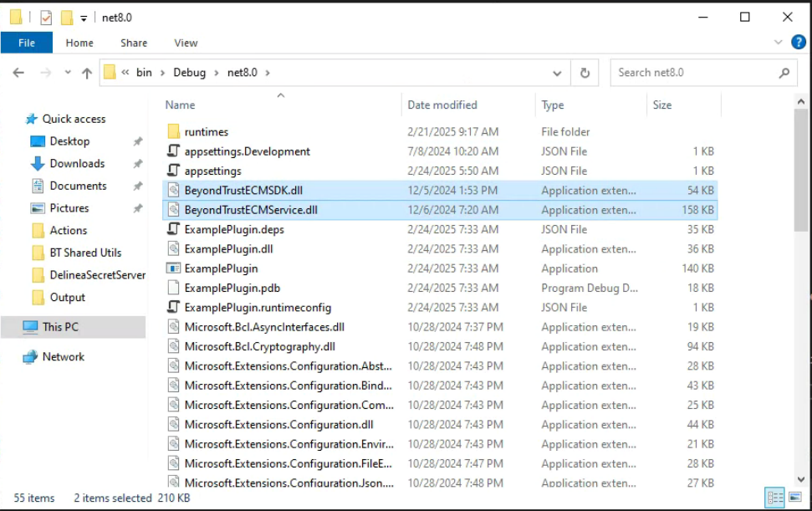This screenshot has height=511, width=812.
Task: Click the file list scroll up arrow
Action: (801, 102)
